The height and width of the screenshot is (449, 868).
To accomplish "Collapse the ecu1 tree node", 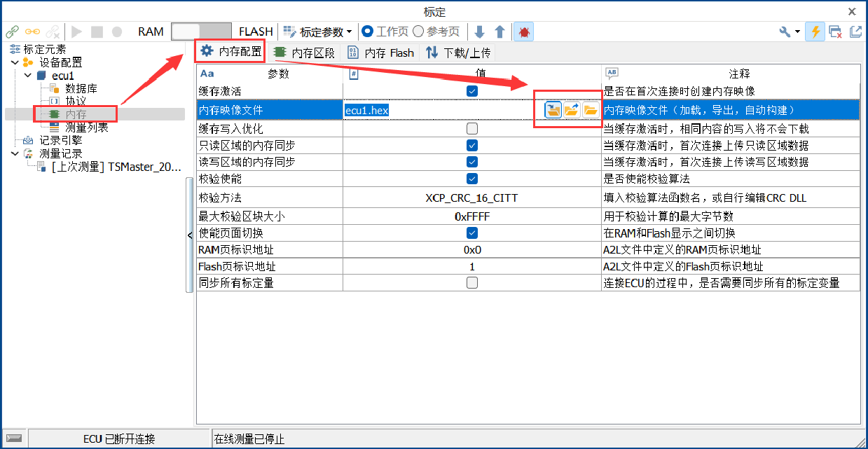I will (x=27, y=75).
